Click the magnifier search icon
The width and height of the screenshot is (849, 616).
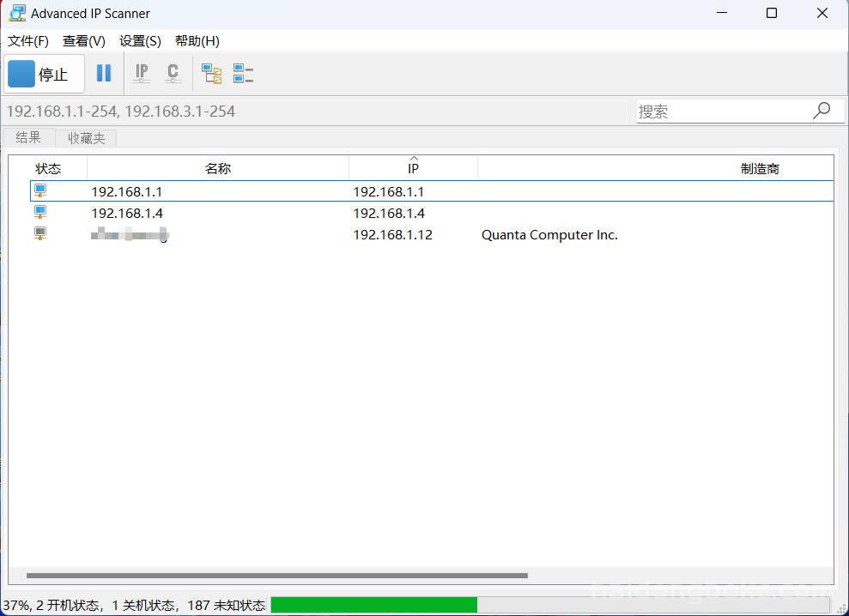click(x=822, y=111)
